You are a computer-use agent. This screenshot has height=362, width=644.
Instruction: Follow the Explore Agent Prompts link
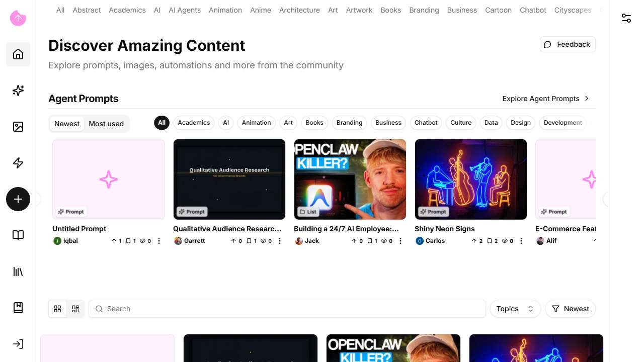pos(545,99)
